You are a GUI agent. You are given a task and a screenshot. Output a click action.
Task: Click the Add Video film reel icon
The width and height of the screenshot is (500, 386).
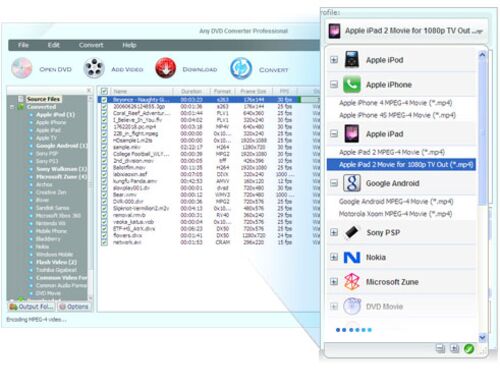tap(94, 68)
